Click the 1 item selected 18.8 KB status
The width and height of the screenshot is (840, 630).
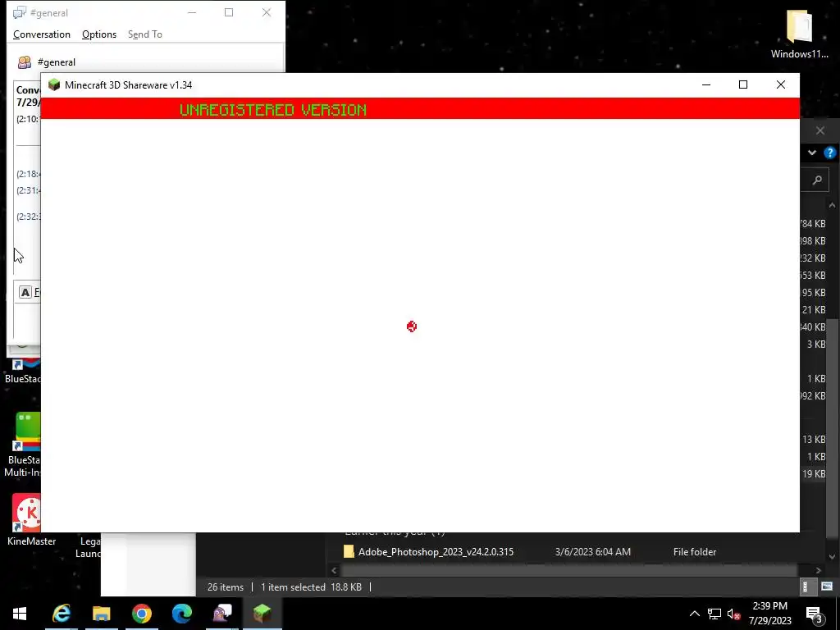tap(311, 587)
